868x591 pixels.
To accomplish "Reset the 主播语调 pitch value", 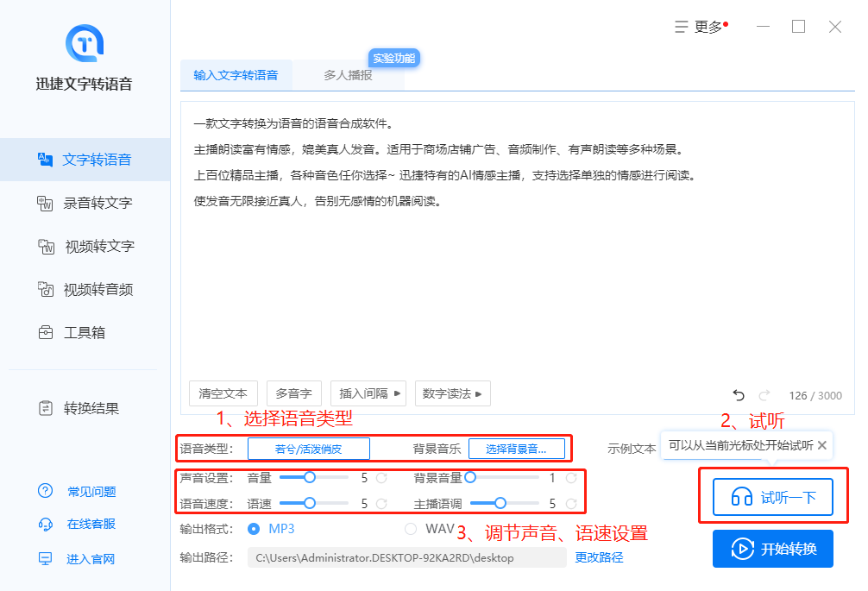I will tap(571, 504).
